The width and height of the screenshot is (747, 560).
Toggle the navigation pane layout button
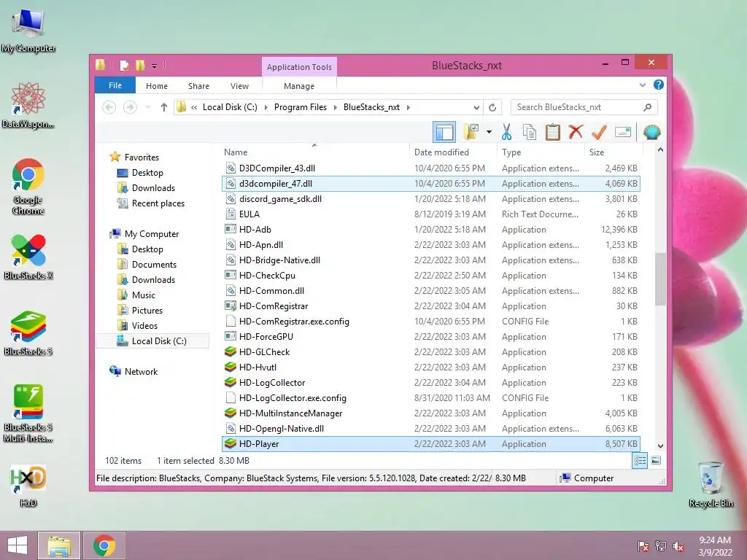point(444,132)
